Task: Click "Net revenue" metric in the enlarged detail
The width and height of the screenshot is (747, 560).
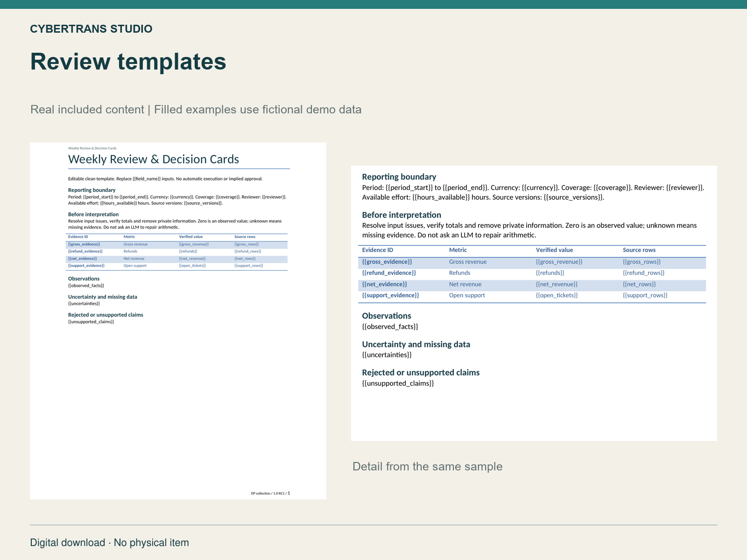Action: (x=465, y=284)
